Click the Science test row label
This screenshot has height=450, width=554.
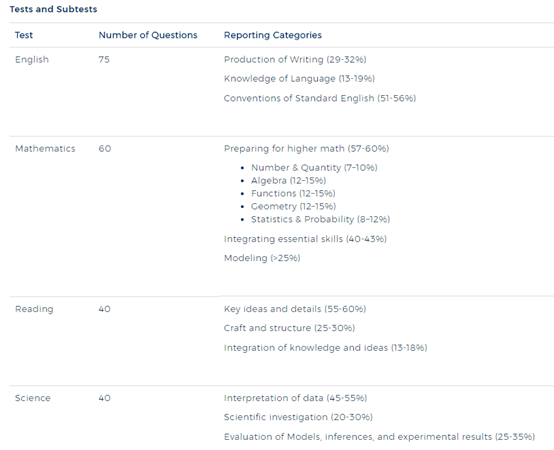tap(33, 398)
